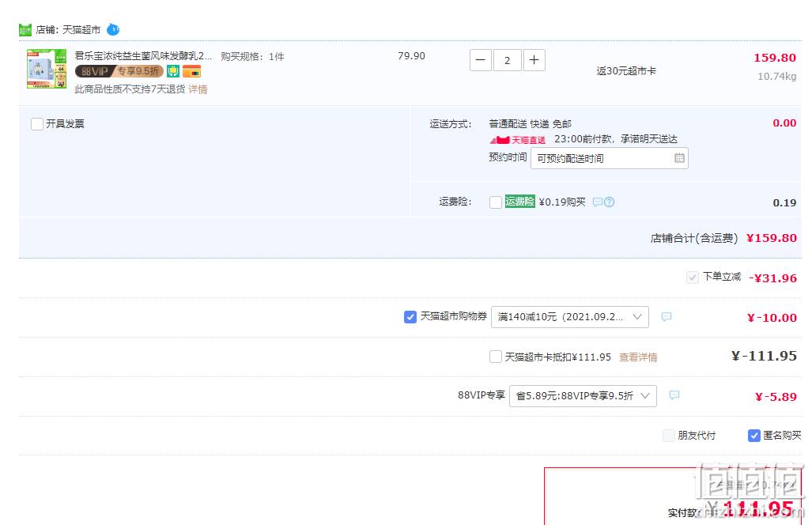Image resolution: width=812 pixels, height=525 pixels.
Task: Expand the 满140减10元 coupon dropdown
Action: coord(569,317)
